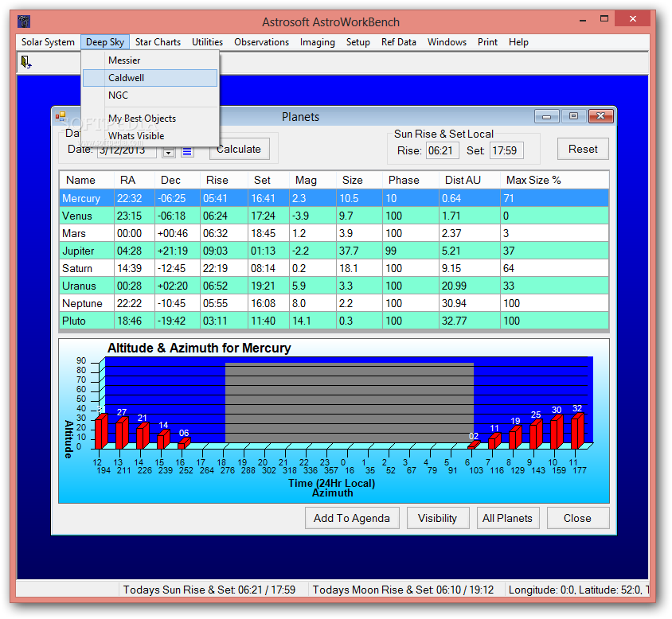Click the RA column header
The width and height of the screenshot is (672, 619).
pos(134,180)
